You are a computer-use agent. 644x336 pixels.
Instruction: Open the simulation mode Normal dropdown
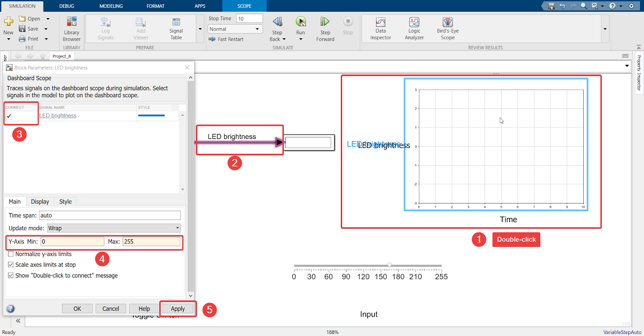(x=235, y=29)
